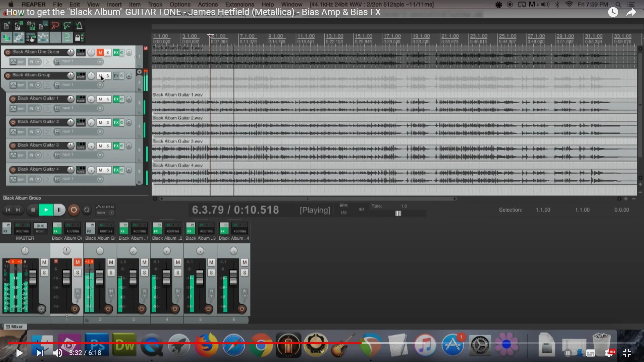Toggle grid lines toolbar icon
This screenshot has height=362, width=644.
pos(55,38)
